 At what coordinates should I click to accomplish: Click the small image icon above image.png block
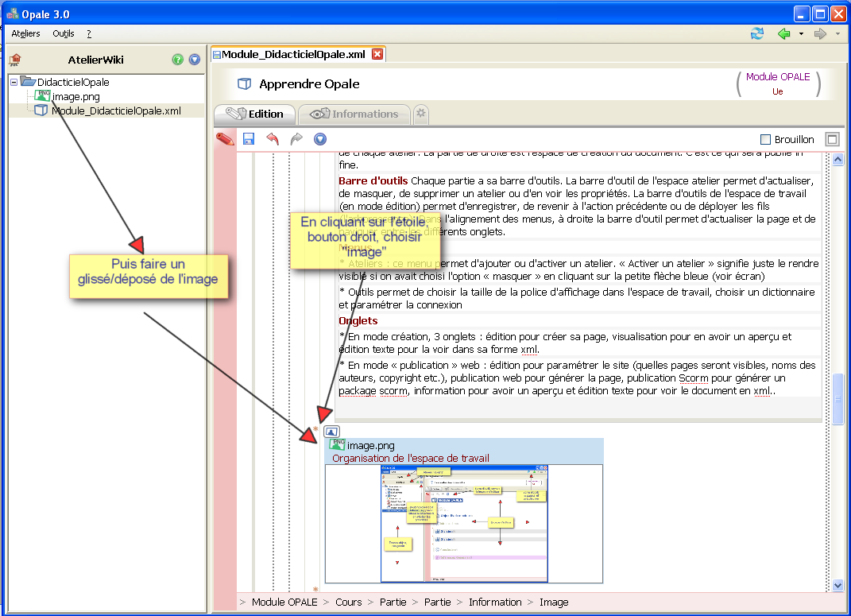[x=331, y=432]
